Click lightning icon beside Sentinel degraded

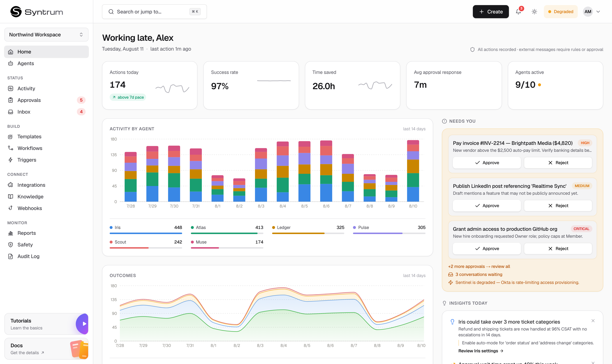pos(451,283)
